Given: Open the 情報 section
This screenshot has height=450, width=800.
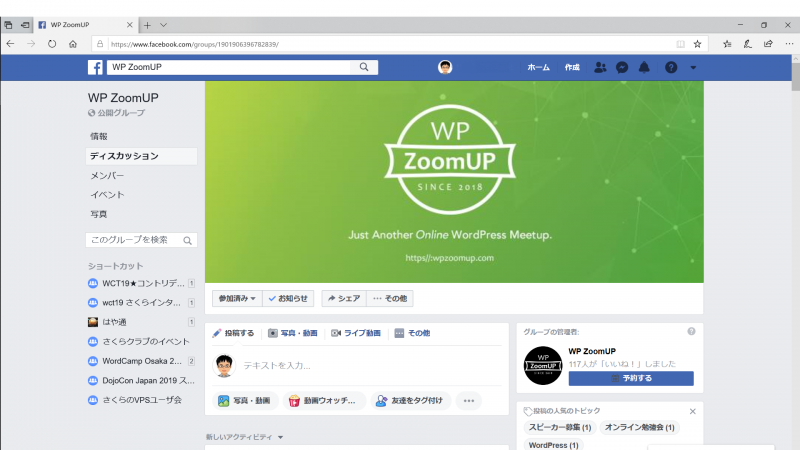Looking at the screenshot, I should click(x=99, y=136).
